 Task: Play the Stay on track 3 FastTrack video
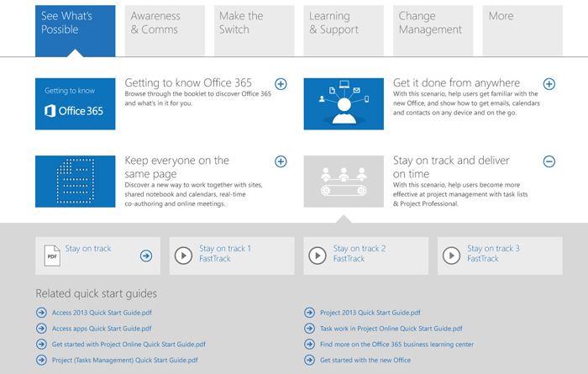(x=451, y=255)
